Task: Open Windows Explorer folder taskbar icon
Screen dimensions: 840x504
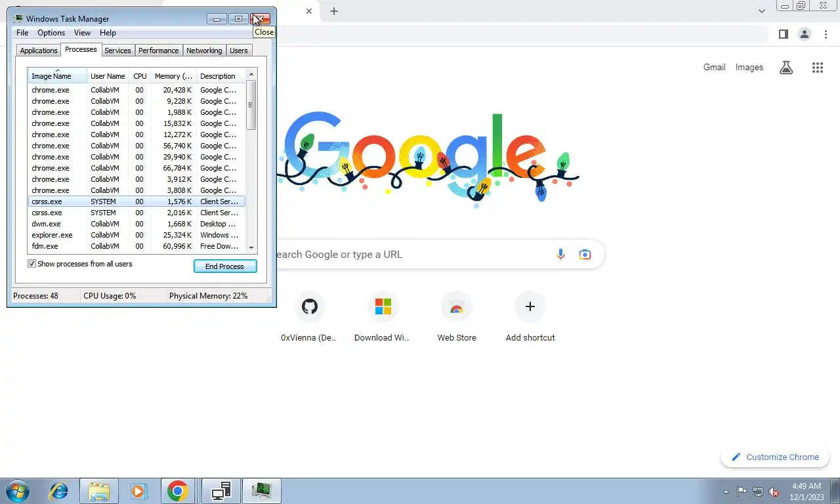Action: click(99, 491)
